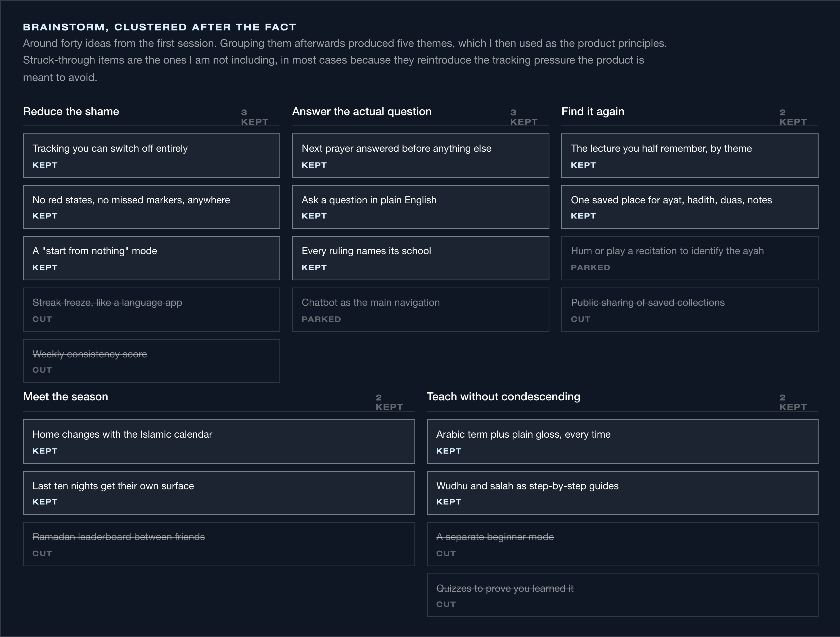Click the 'Answer the actual question' cluster heading
The width and height of the screenshot is (840, 637).
coord(362,111)
